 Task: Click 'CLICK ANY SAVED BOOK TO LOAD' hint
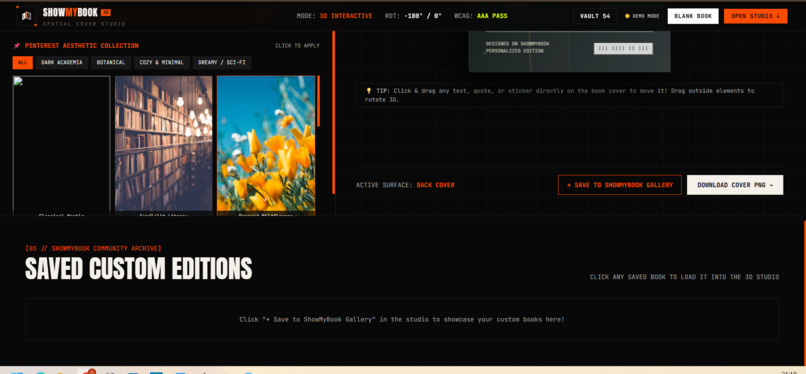[684, 277]
